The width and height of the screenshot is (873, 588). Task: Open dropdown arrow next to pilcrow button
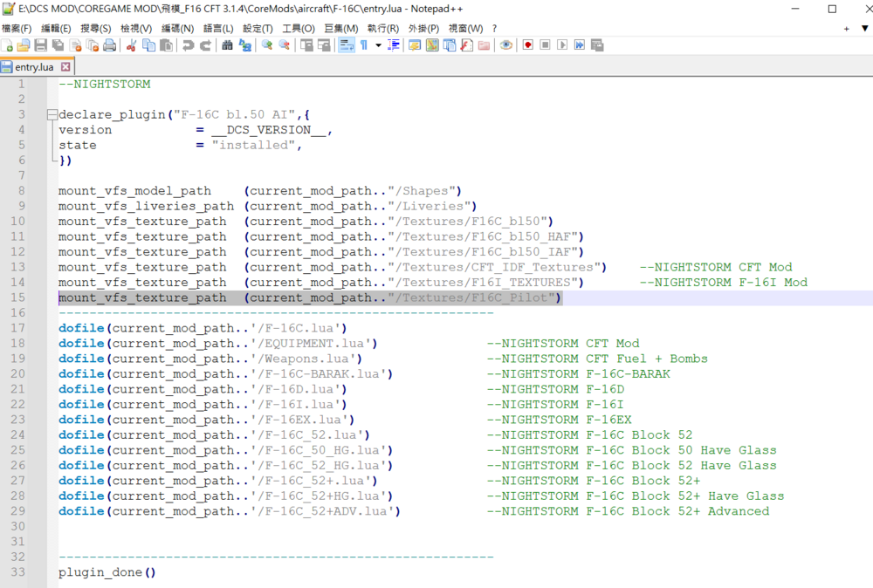pos(378,45)
